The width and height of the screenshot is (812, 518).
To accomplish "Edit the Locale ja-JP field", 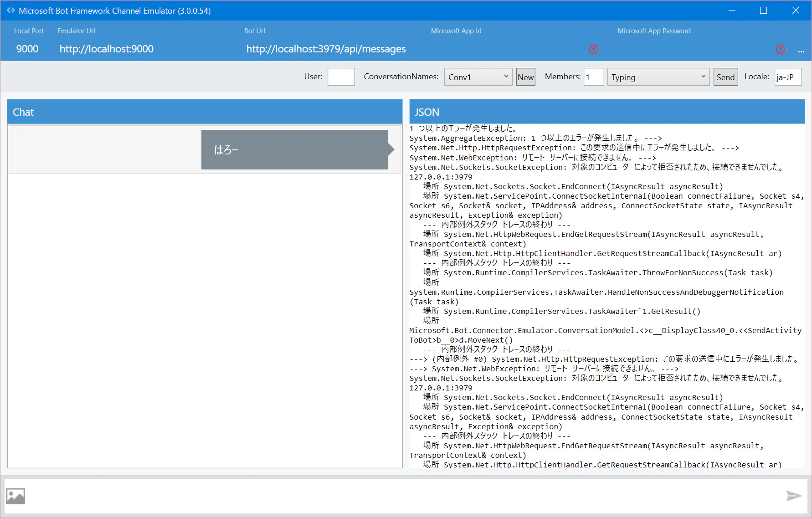I will point(788,77).
